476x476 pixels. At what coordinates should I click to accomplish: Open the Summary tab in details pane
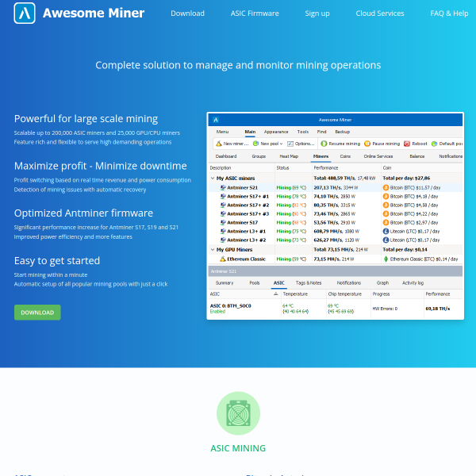pyautogui.click(x=225, y=283)
